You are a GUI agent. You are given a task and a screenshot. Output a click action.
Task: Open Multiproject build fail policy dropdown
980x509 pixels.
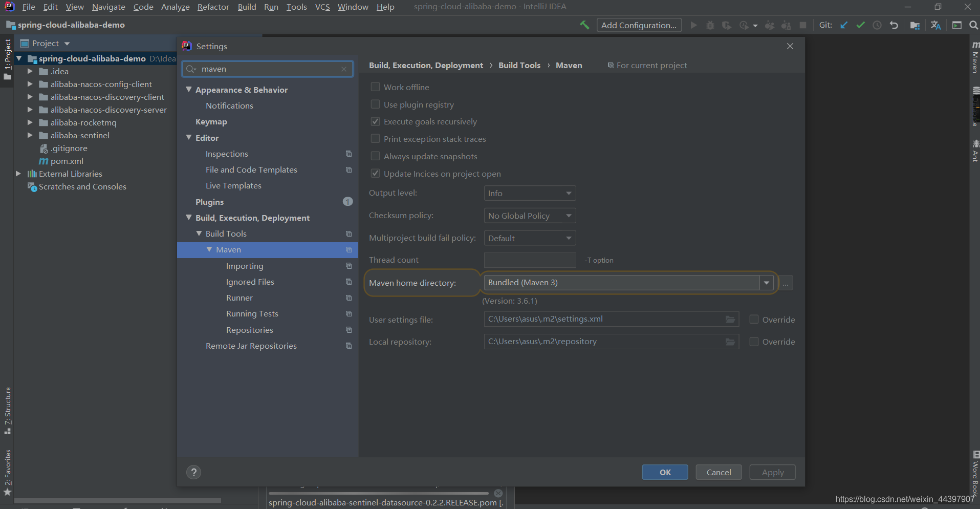coord(530,238)
